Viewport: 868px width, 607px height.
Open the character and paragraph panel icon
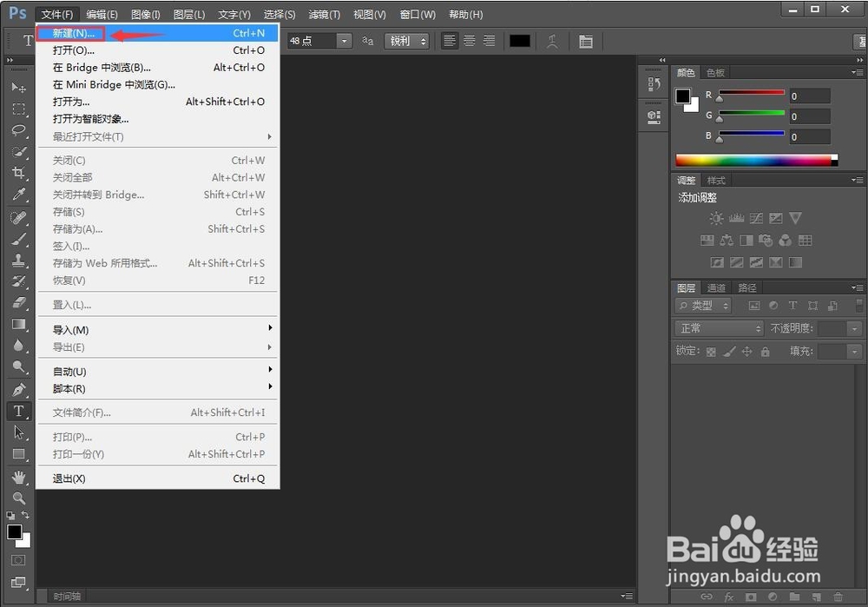click(586, 41)
